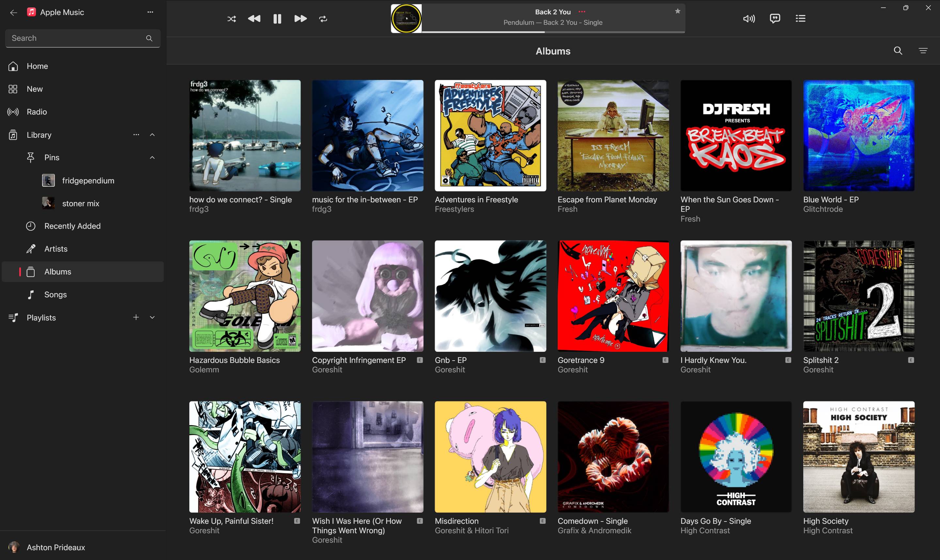Toggle shuffle playback mode

click(x=231, y=19)
